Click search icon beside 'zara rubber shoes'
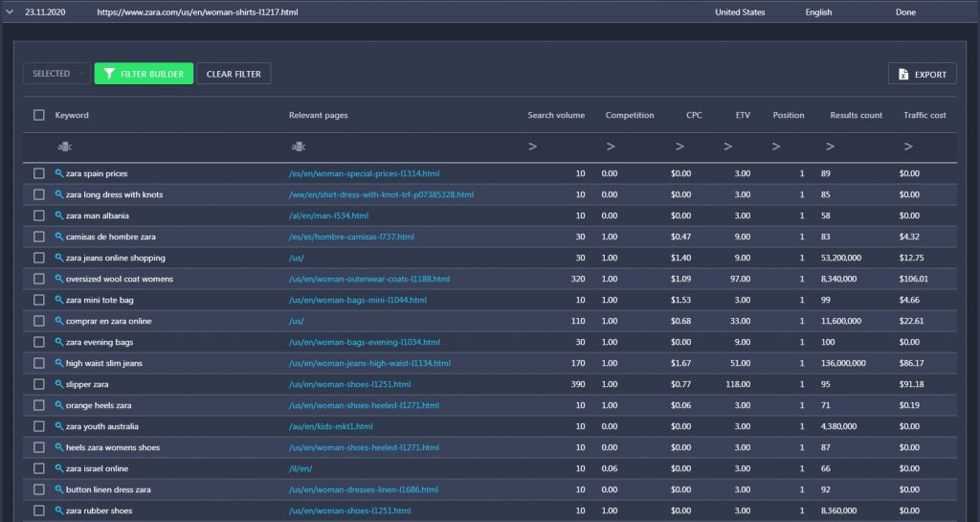The width and height of the screenshot is (980, 522). point(58,511)
